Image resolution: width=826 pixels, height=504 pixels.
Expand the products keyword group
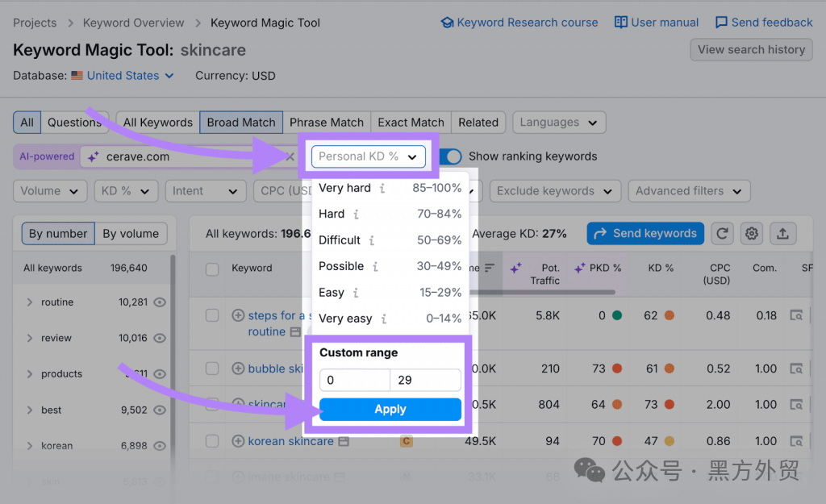point(30,374)
